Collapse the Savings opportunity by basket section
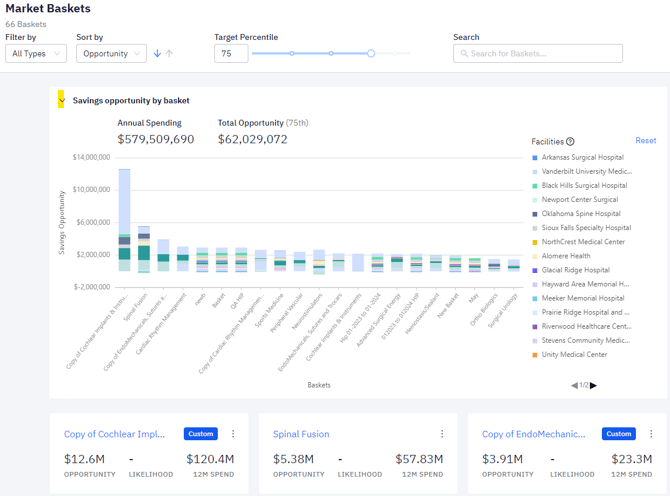The image size is (670, 496). coord(61,100)
